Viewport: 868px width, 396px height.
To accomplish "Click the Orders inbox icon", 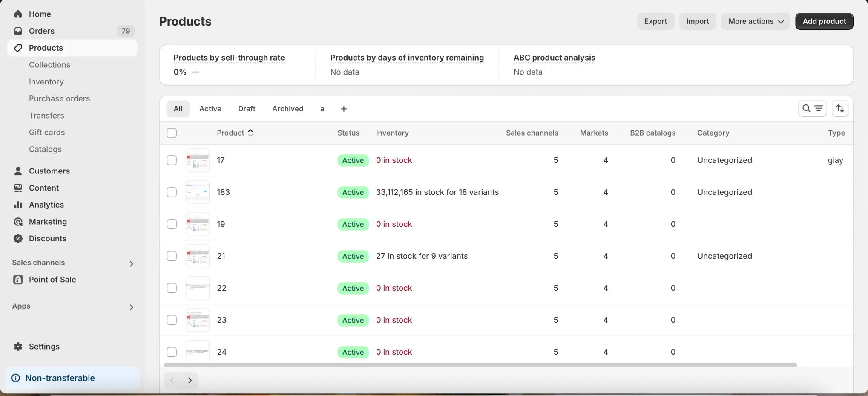I will point(18,31).
